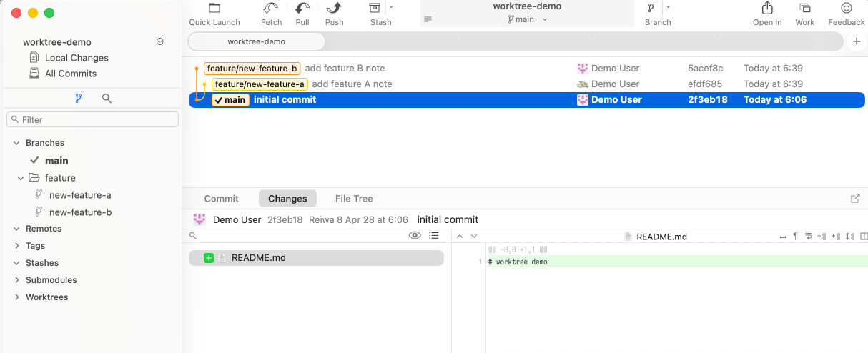This screenshot has height=353, width=868.
Task: Click commit hash 5acef8c
Action: 706,69
